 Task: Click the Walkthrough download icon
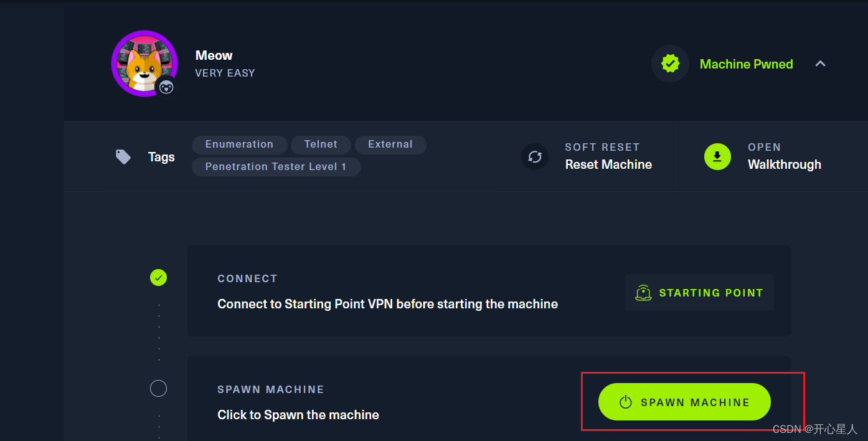(717, 157)
